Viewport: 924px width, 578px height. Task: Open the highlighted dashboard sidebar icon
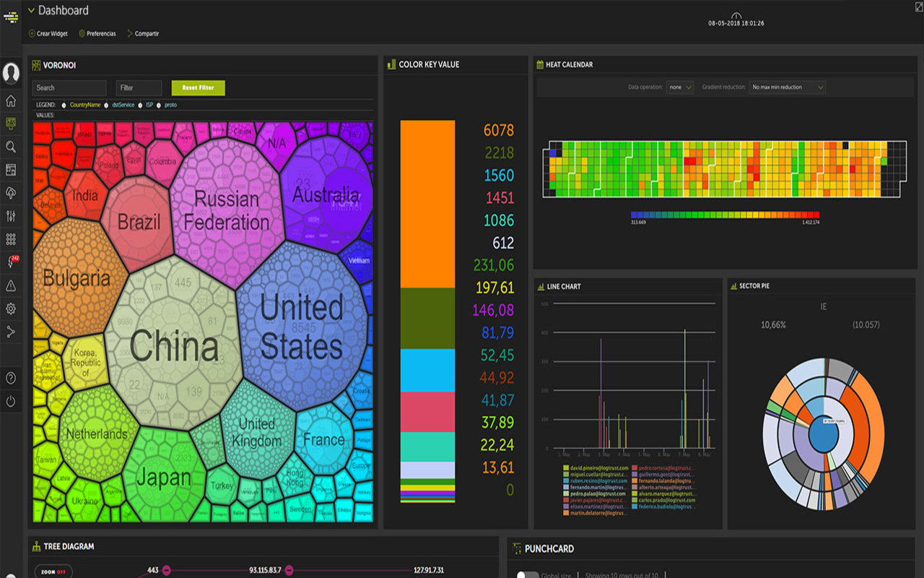(11, 124)
